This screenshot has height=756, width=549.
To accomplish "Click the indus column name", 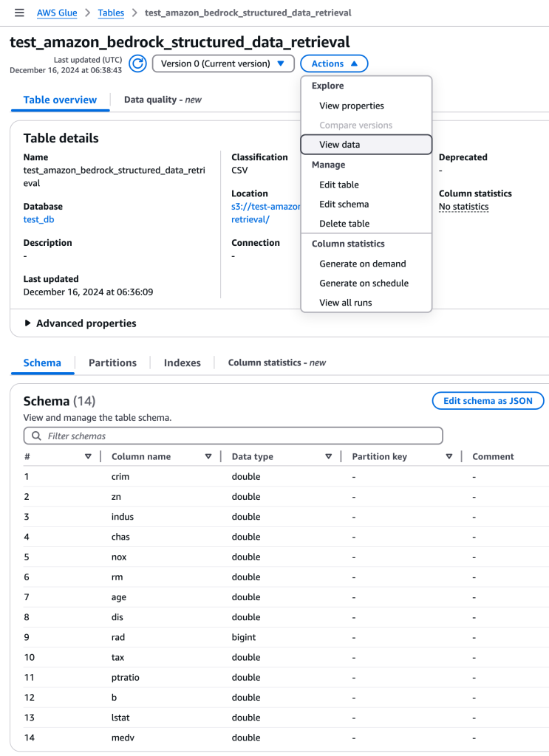I will click(123, 517).
